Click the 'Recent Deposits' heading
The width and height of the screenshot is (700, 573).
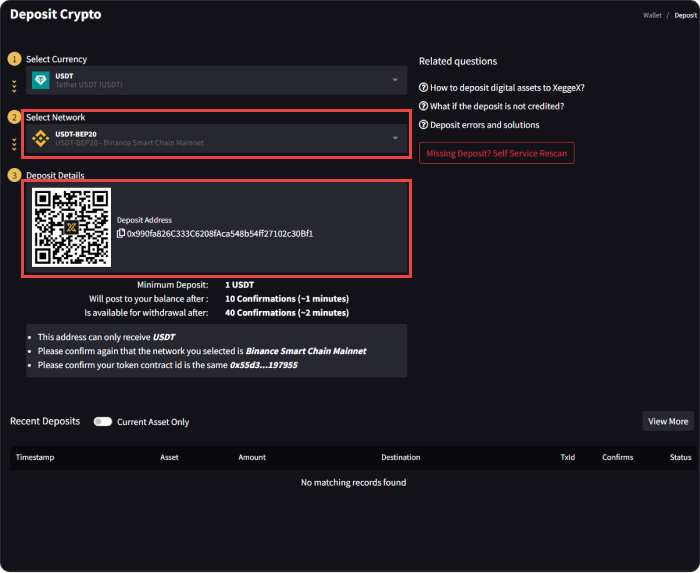coord(45,421)
